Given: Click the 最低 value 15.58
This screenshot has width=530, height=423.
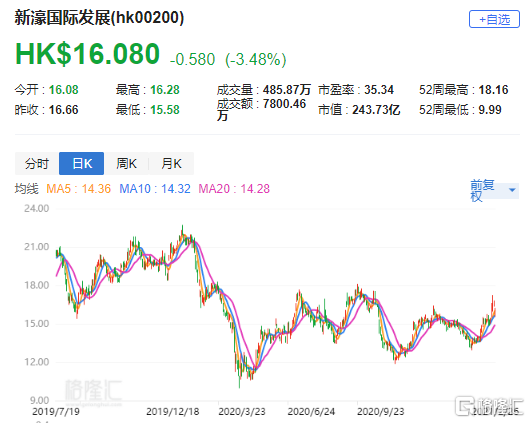Looking at the screenshot, I should (x=165, y=110).
